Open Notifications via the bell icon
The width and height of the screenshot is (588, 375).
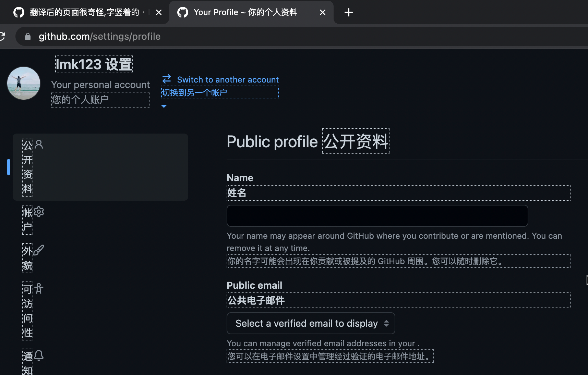pyautogui.click(x=39, y=355)
